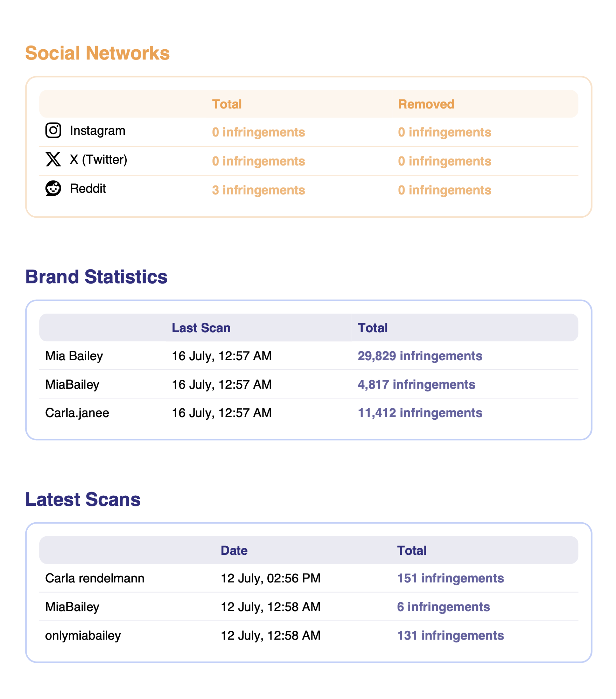The image size is (616, 699).
Task: Click the Instagram logo icon
Action: coord(53,130)
